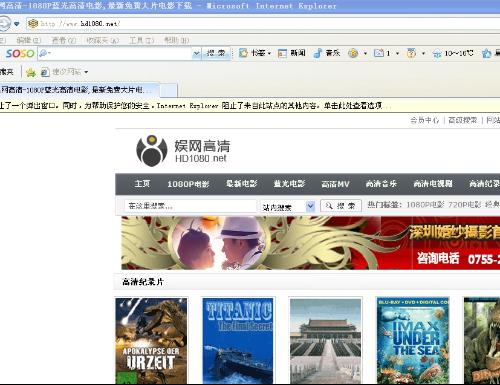Click the empty new tab button

168,90
